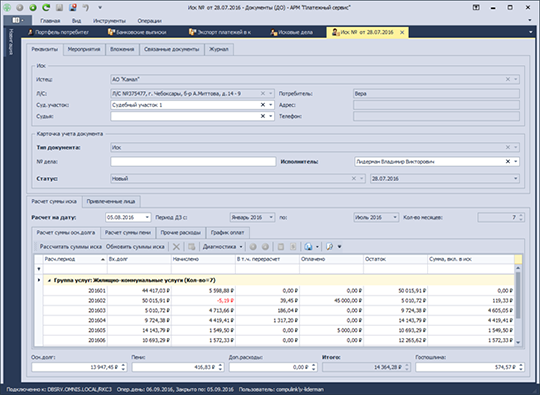Image resolution: width=540 pixels, height=395 pixels.
Task: Sort by Расч.период column header
Action: click(75, 259)
